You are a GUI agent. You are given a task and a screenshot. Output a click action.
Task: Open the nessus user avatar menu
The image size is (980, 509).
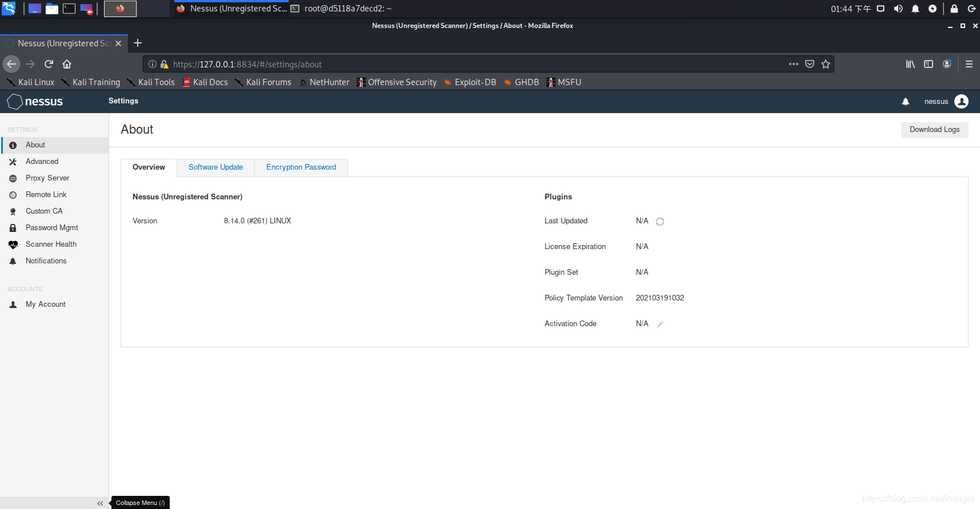click(962, 102)
